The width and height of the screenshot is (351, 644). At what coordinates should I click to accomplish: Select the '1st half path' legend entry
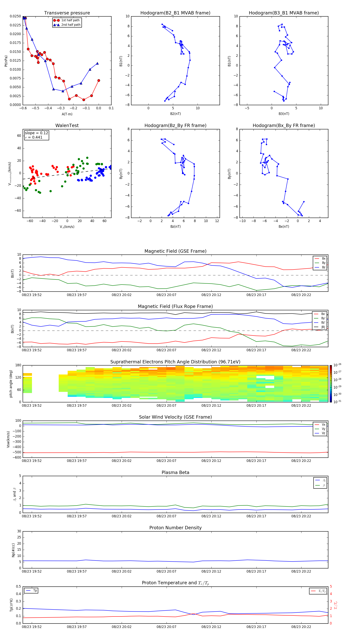click(66, 20)
